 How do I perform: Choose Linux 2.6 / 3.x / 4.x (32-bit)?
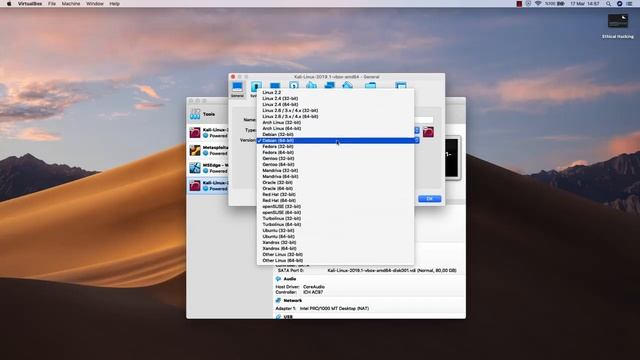click(336, 111)
